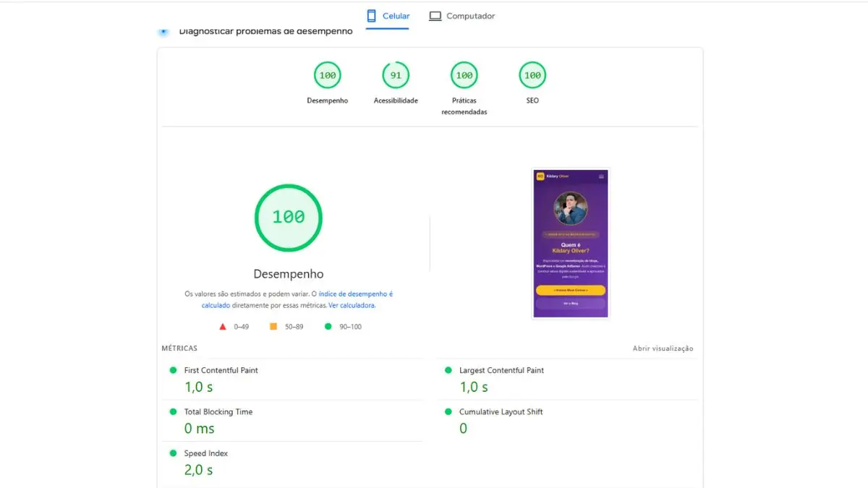Screen dimensions: 868x488
Task: Click Abrir visualização button
Action: (663, 348)
